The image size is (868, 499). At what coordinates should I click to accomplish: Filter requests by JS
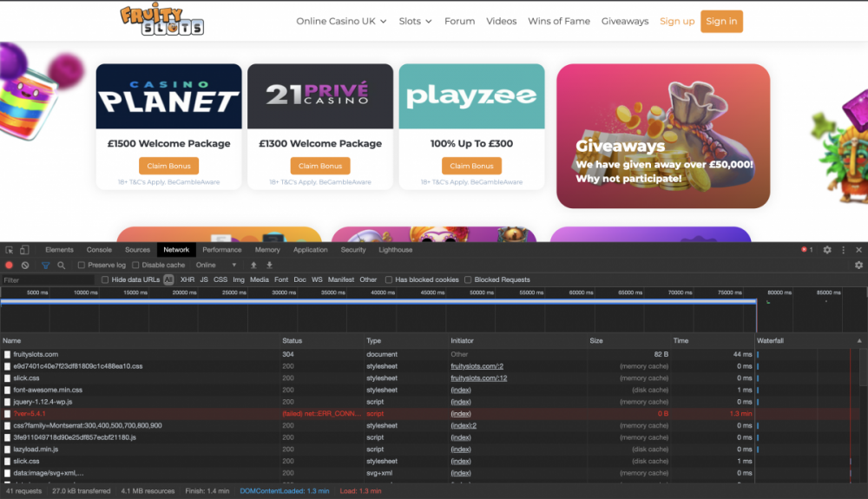tap(204, 280)
